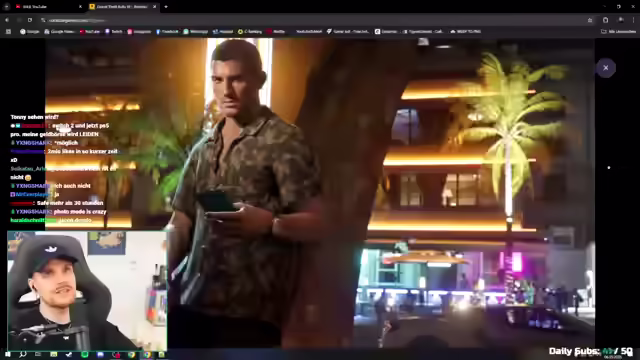The width and height of the screenshot is (640, 360).
Task: Open Windows taskbar search
Action: coord(22,354)
